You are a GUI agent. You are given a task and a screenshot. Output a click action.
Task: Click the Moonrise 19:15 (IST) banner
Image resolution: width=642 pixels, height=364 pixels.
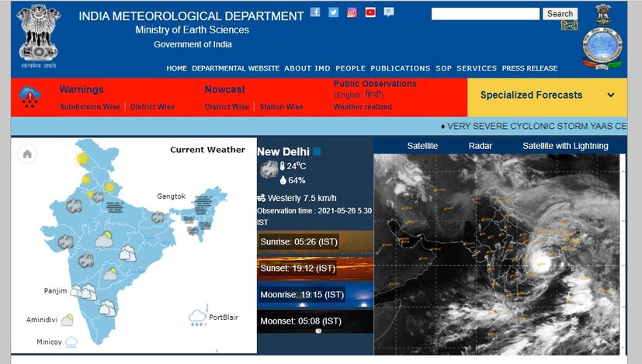(315, 295)
